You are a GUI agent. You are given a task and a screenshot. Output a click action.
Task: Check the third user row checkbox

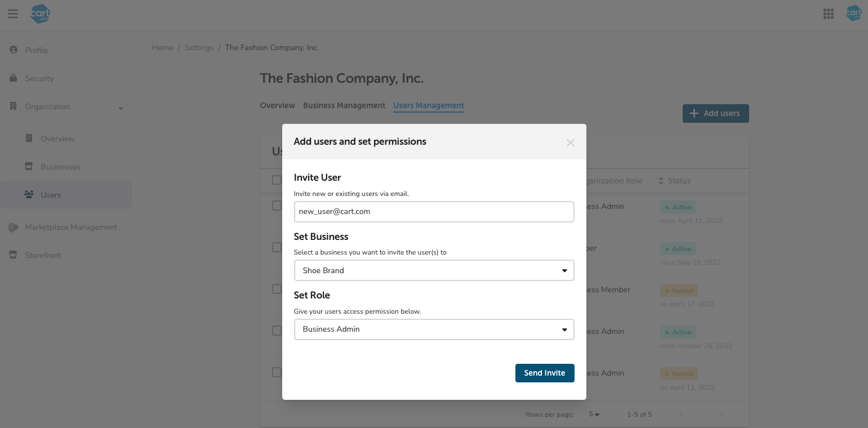point(277,289)
